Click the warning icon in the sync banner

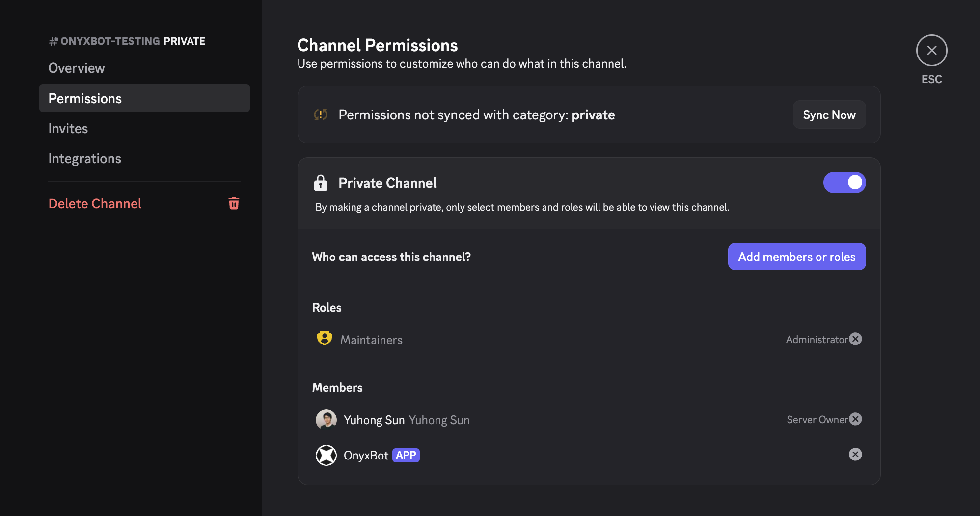(x=321, y=115)
